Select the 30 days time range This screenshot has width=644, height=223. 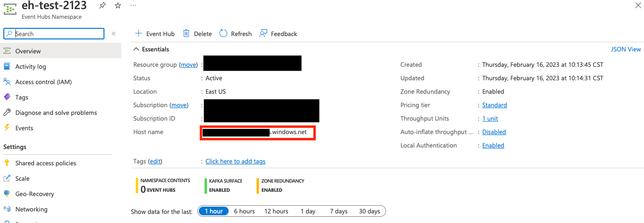(x=369, y=211)
